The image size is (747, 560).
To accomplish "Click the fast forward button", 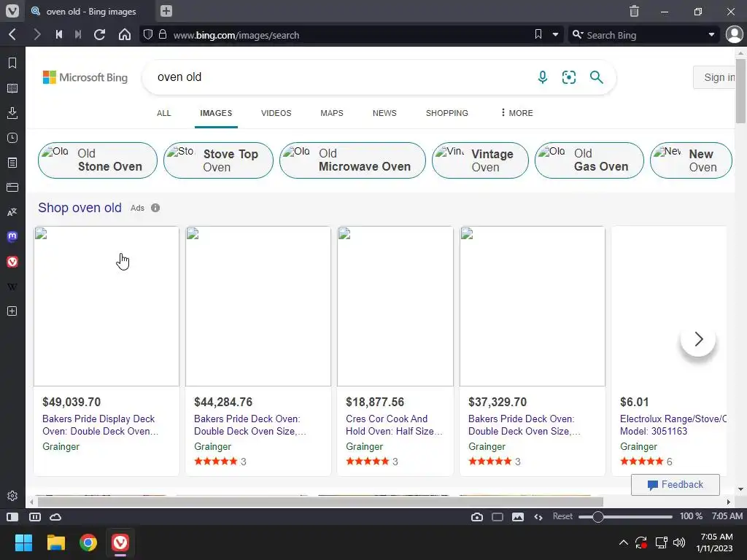I will [x=78, y=35].
